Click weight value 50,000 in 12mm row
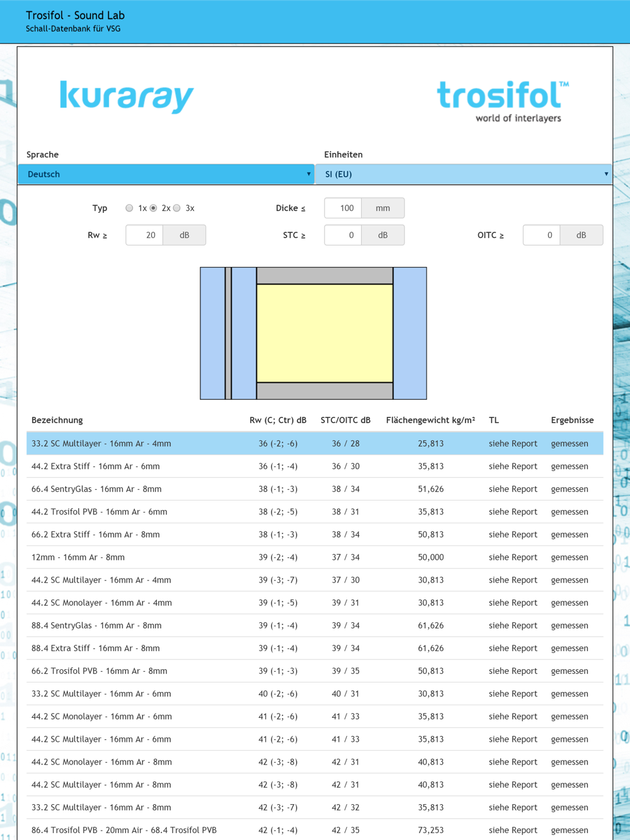 tap(431, 557)
